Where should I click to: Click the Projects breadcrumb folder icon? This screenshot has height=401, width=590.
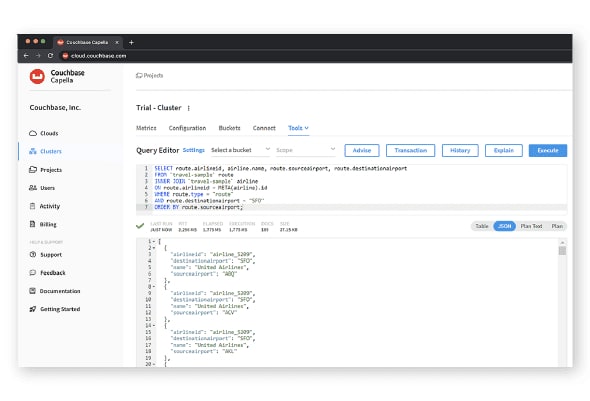[x=139, y=76]
